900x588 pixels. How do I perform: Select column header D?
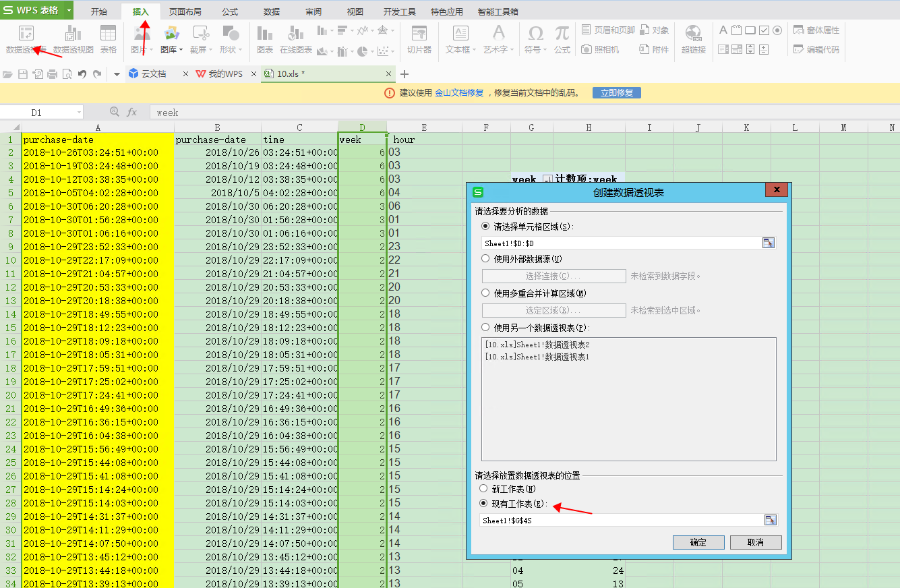[363, 127]
